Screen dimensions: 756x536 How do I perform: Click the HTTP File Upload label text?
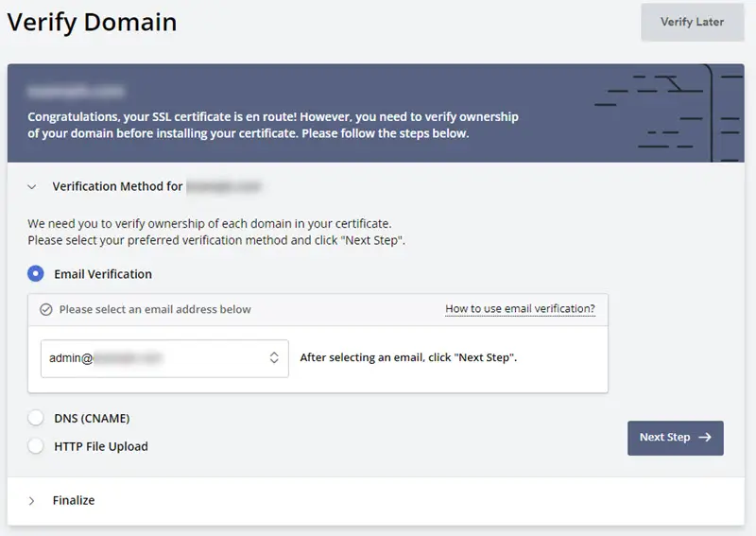click(101, 446)
